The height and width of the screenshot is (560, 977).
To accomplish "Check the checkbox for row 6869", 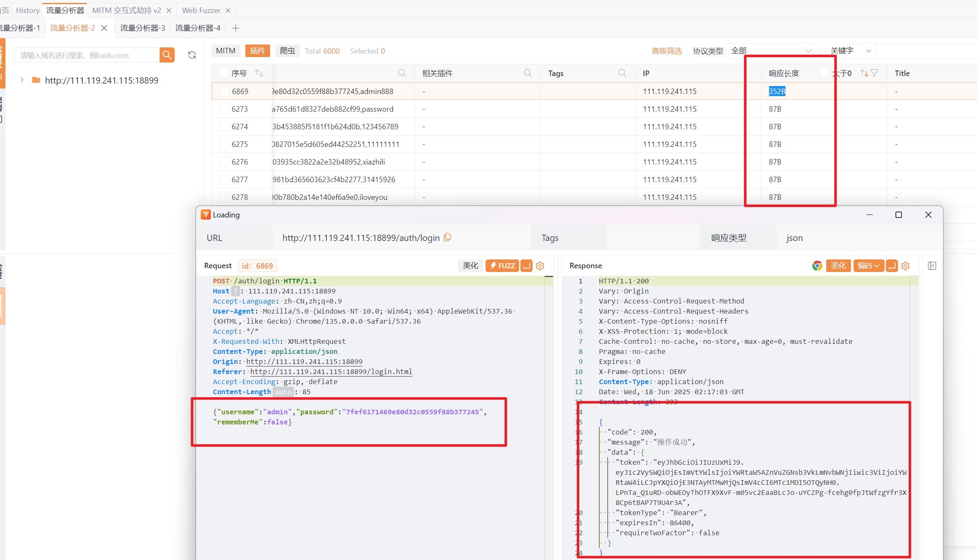I will [225, 91].
